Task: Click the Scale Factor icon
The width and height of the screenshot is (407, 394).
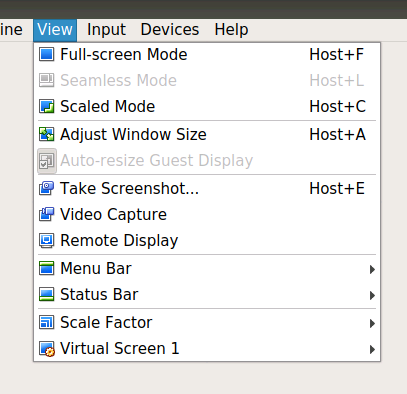Action: pos(46,322)
